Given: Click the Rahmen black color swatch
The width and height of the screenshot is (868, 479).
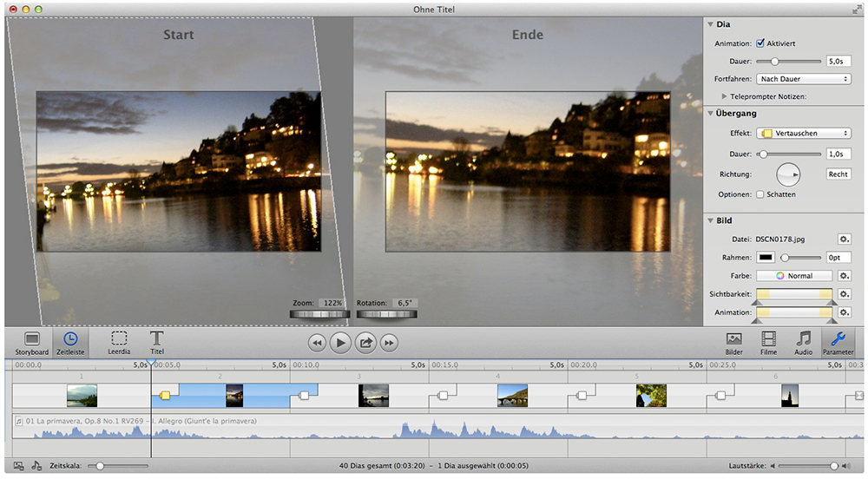Looking at the screenshot, I should pyautogui.click(x=766, y=258).
